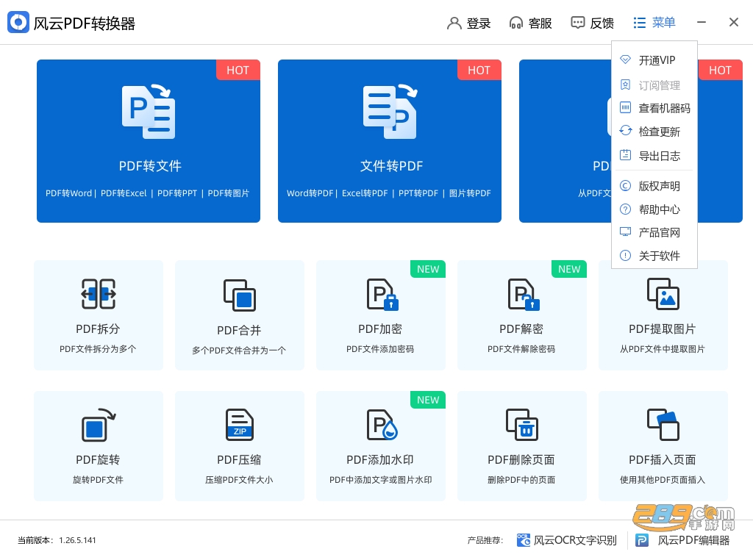Click the 删除PDF中的页面 description

click(521, 479)
